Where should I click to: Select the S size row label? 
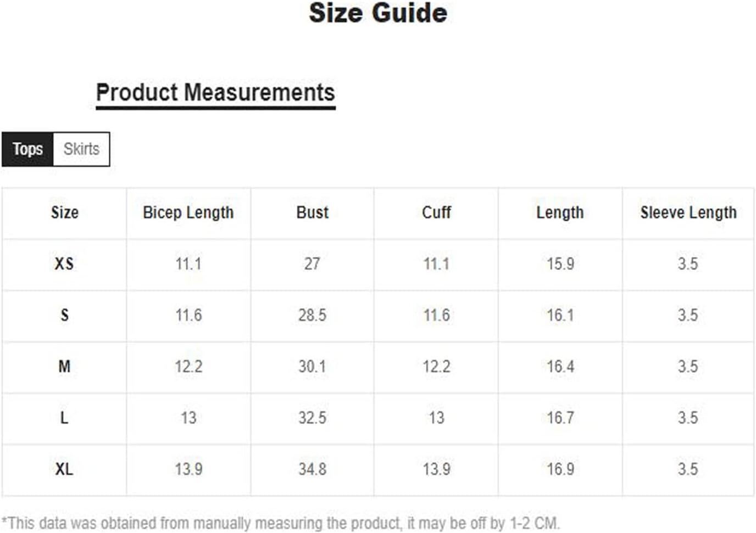tap(64, 315)
